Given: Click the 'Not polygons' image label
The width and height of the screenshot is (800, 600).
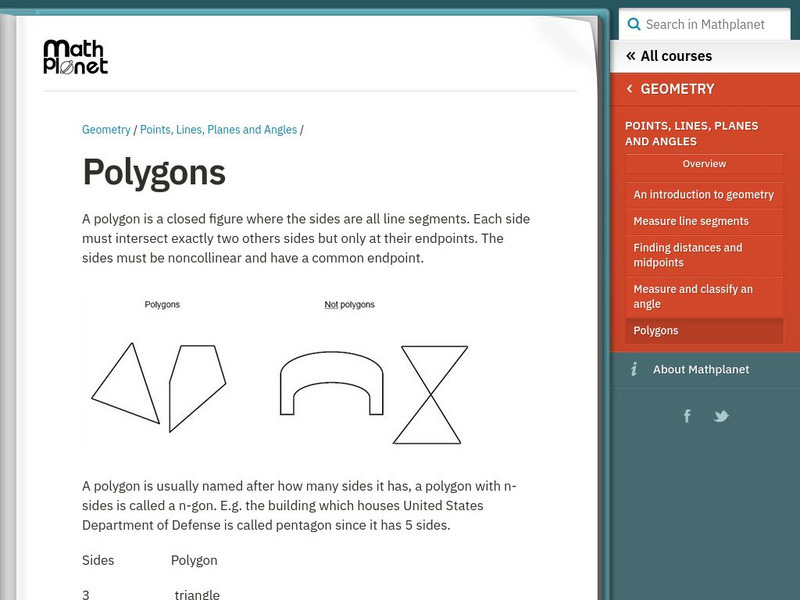Looking at the screenshot, I should (x=349, y=305).
